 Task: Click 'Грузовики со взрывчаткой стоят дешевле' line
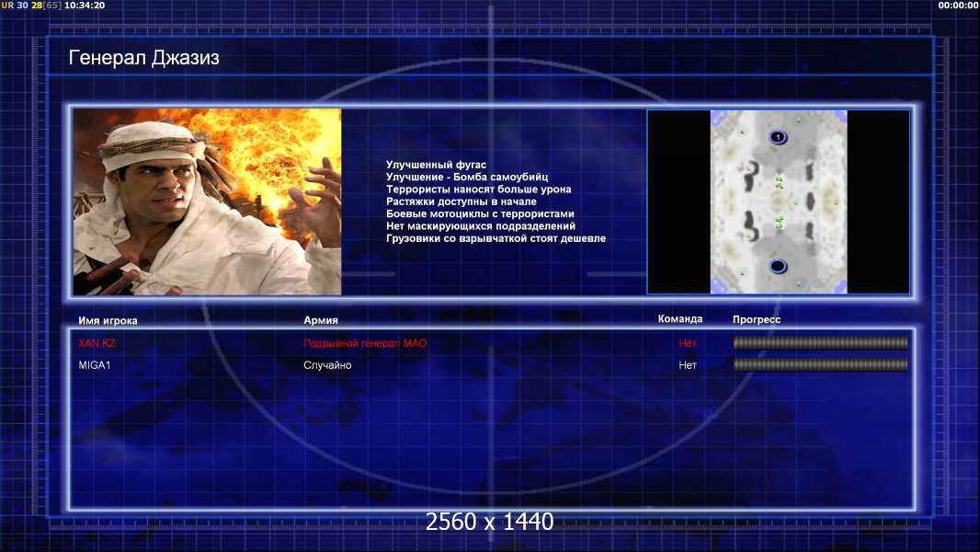(496, 238)
